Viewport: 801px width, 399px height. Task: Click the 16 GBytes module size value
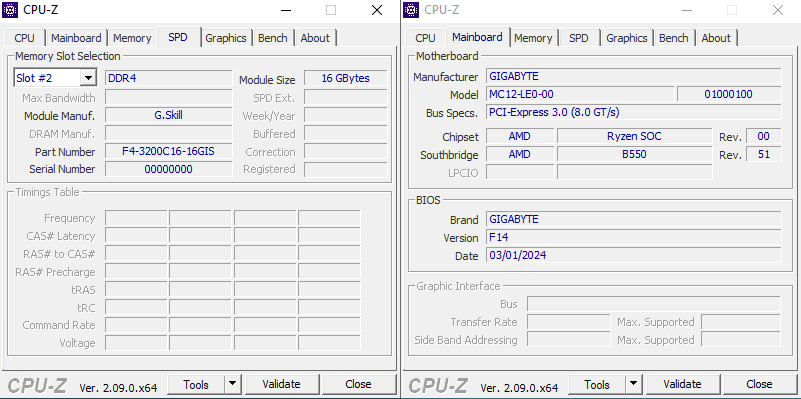pyautogui.click(x=345, y=78)
